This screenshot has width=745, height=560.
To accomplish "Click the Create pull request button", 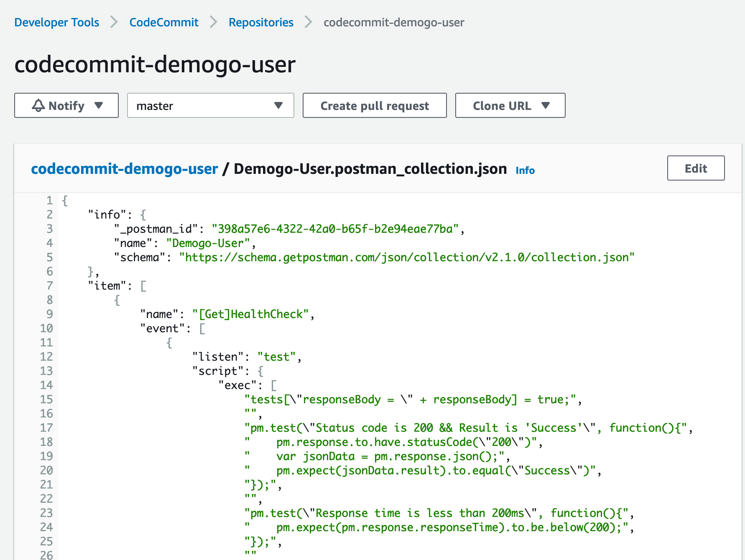I will pos(375,105).
